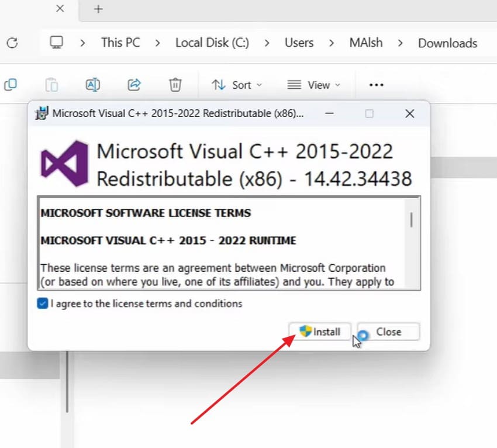
Task: Expand the chevron after the PC icon
Action: coord(82,43)
